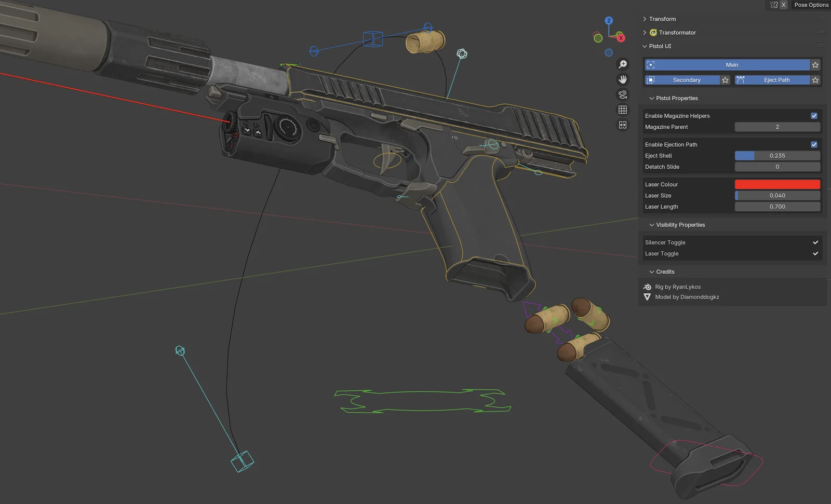Select the Main selection set tab
831x504 pixels.
(732, 64)
